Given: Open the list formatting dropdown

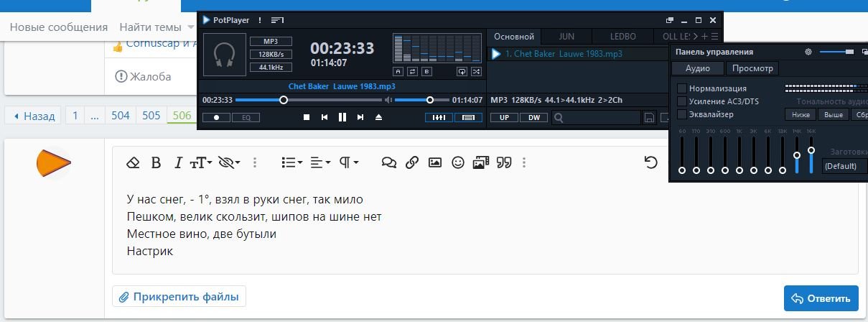Looking at the screenshot, I should click(291, 163).
